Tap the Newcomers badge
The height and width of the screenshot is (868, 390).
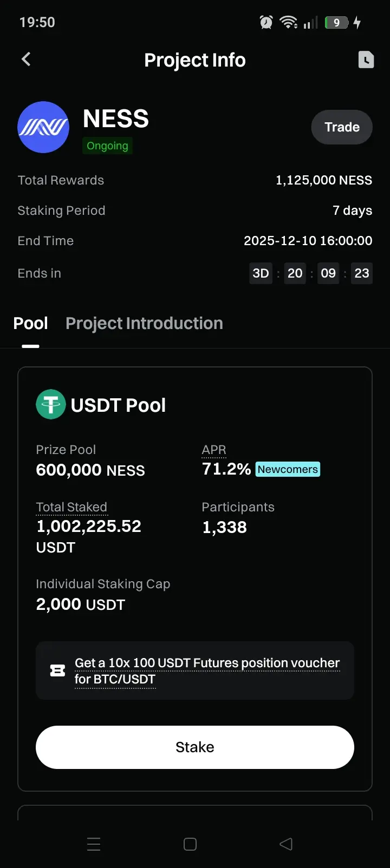click(x=288, y=469)
